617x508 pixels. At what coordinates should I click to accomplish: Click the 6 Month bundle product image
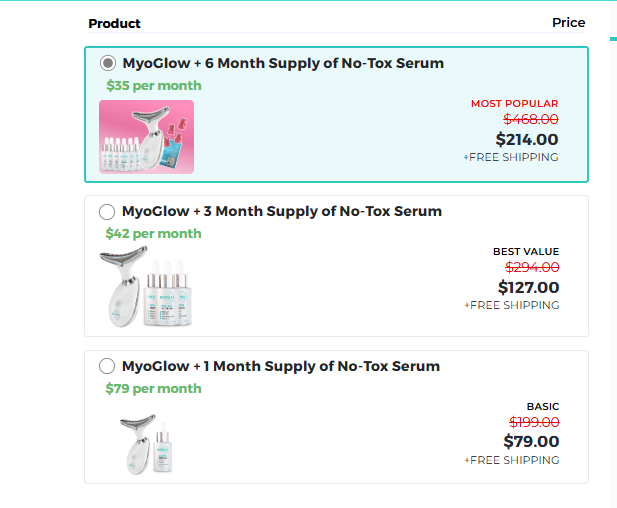tap(147, 137)
